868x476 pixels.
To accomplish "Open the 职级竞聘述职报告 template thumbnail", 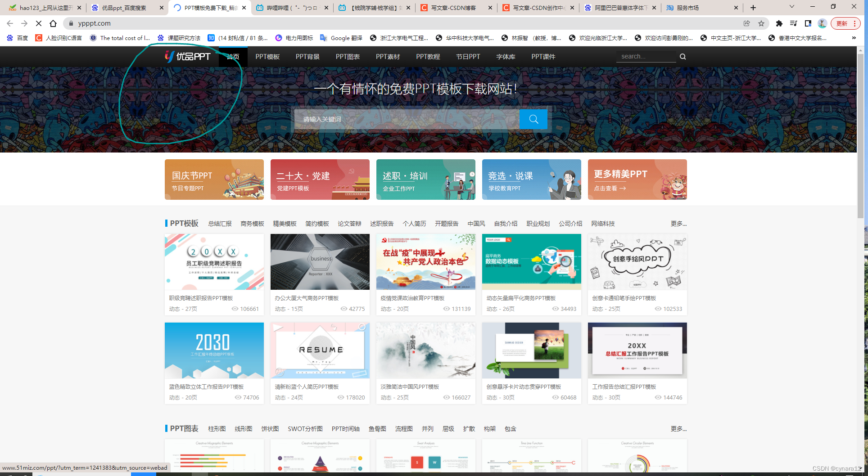I will coord(214,262).
